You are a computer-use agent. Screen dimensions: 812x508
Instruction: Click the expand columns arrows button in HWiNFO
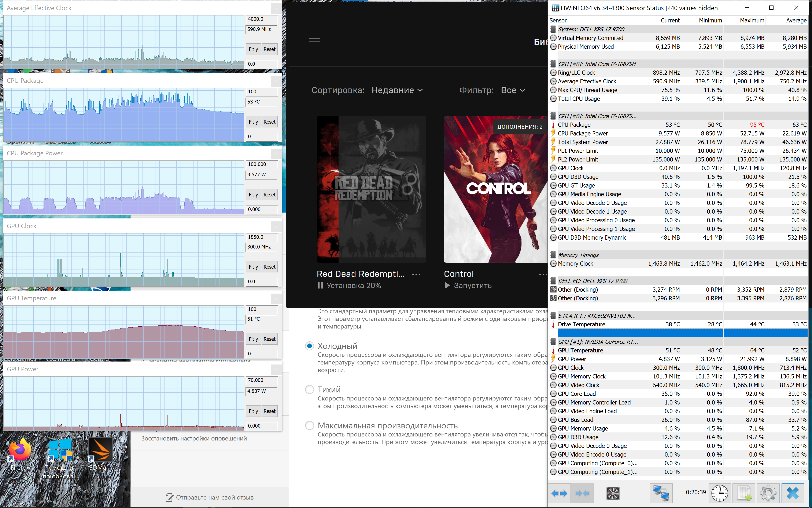click(x=559, y=493)
